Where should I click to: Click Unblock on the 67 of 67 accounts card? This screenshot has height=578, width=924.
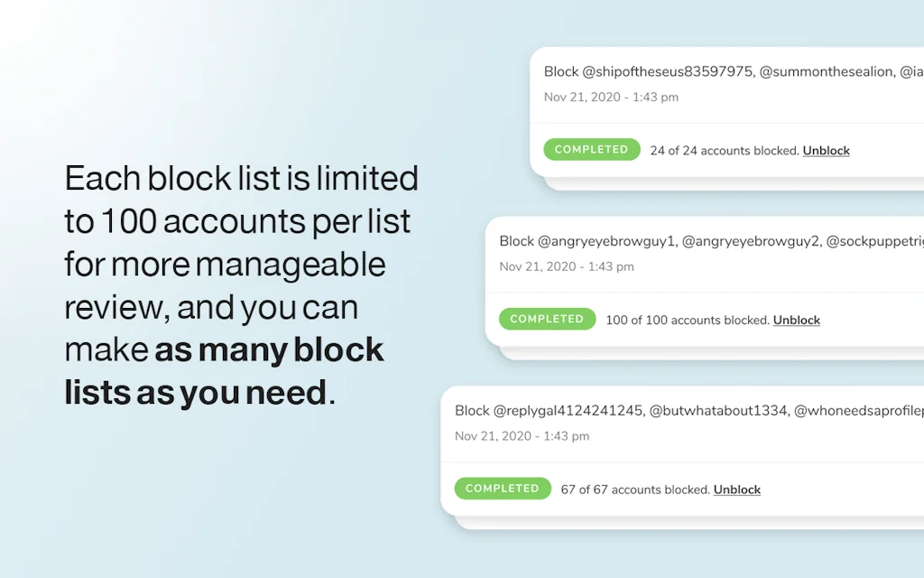[x=736, y=489]
